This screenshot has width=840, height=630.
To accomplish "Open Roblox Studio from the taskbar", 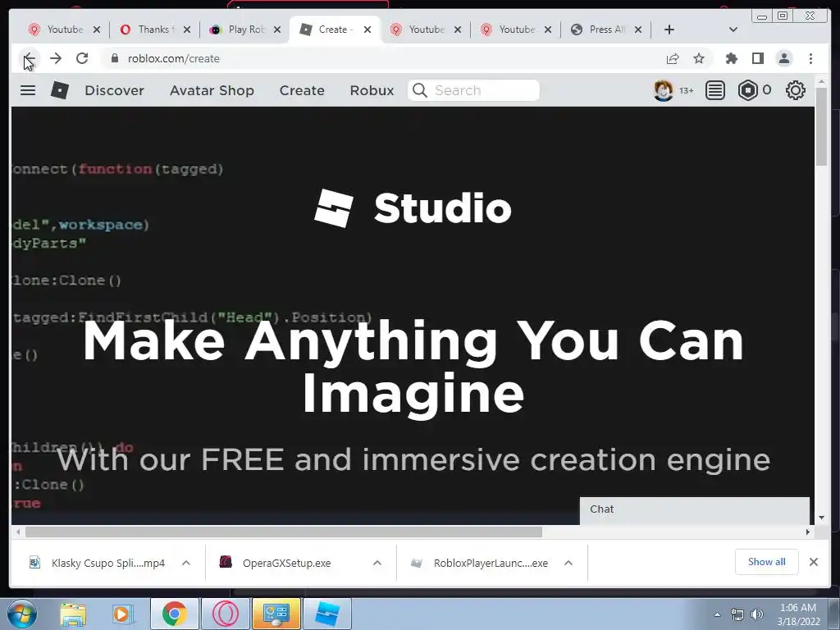I will tap(327, 614).
